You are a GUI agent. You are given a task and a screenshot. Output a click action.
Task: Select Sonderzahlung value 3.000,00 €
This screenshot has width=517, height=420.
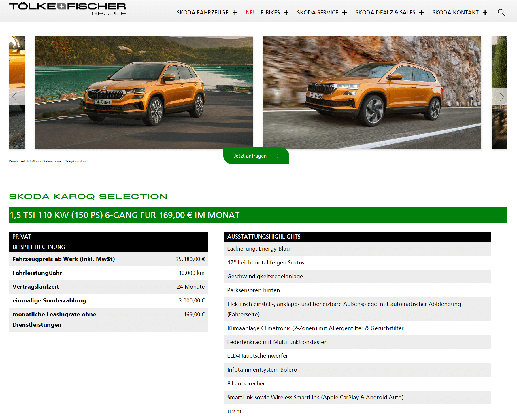[x=192, y=300]
